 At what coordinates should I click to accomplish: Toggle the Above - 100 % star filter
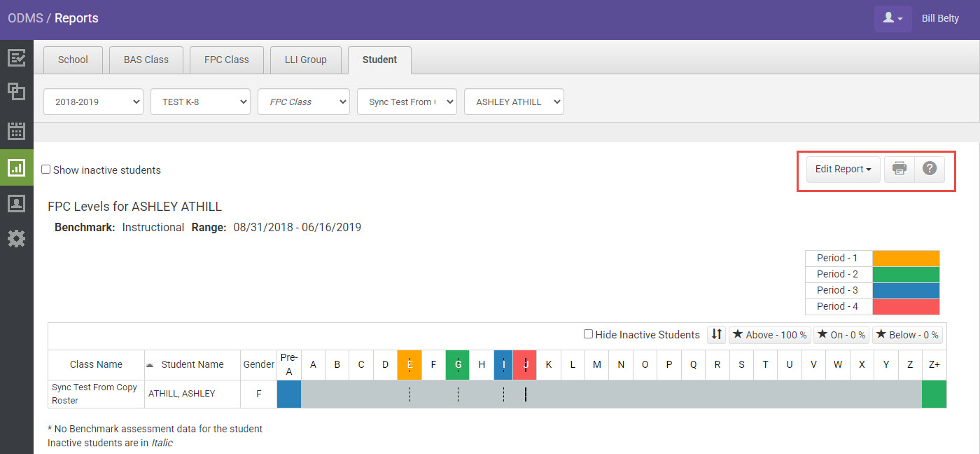point(769,335)
